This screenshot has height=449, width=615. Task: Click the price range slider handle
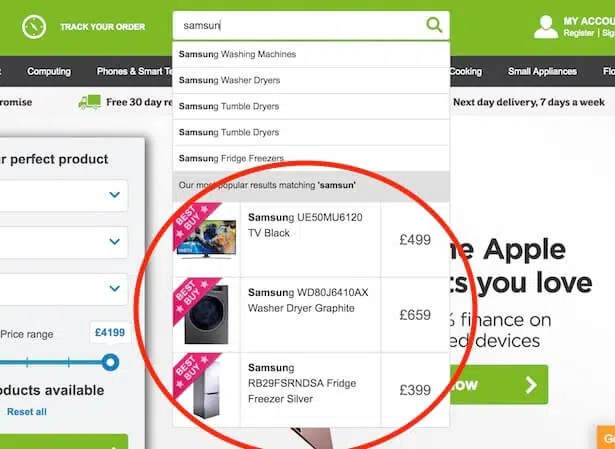[x=110, y=362]
